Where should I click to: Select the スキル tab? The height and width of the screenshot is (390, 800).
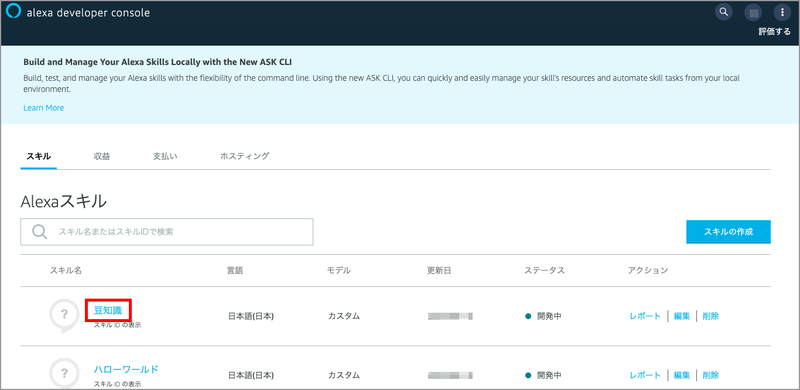pos(39,156)
